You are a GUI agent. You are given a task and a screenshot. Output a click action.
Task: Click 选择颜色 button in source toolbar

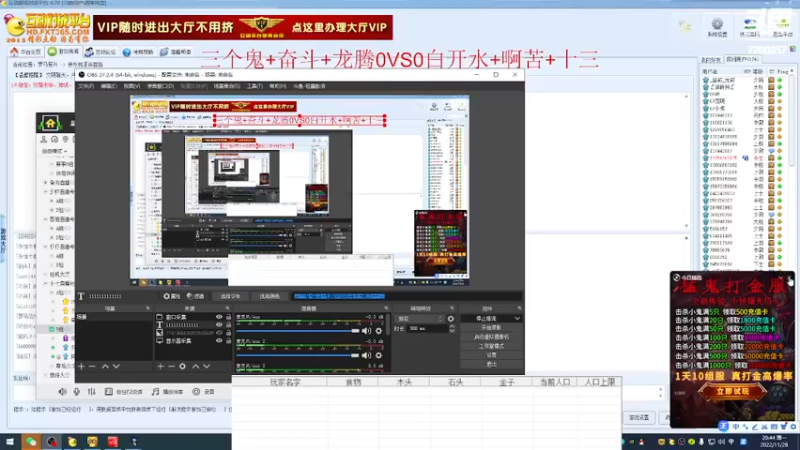(269, 296)
